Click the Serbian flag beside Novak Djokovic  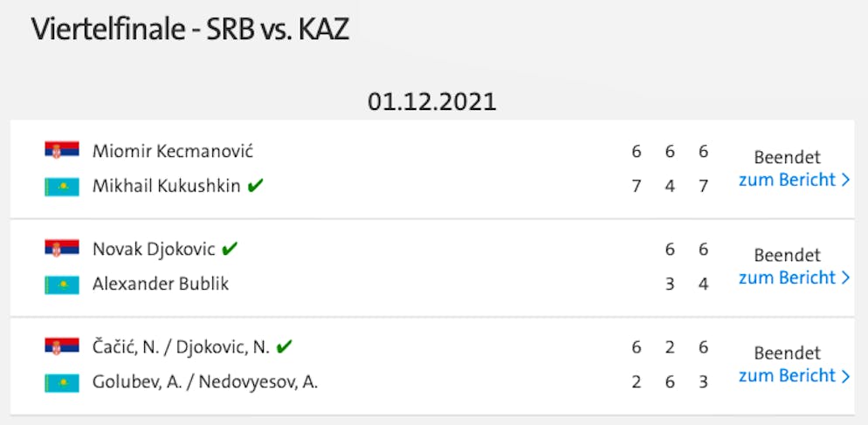[62, 249]
